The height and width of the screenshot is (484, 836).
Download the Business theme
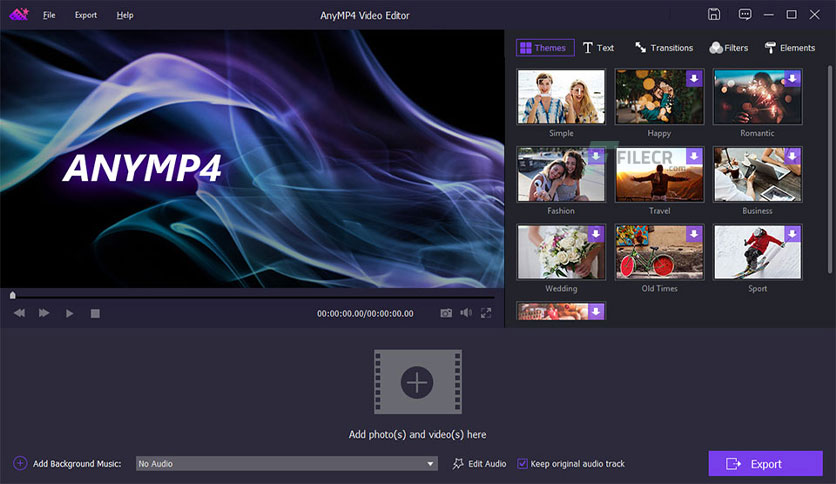792,156
